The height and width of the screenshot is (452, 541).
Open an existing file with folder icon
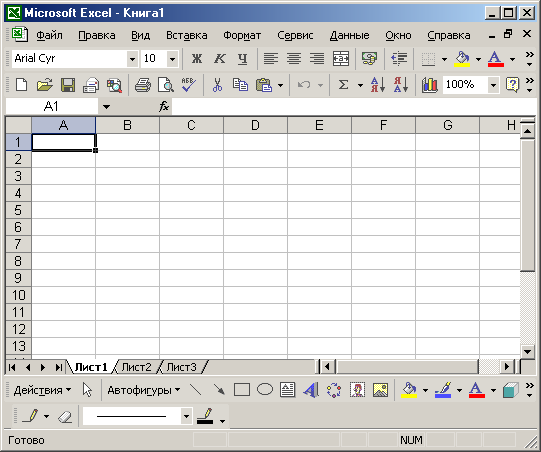point(45,85)
